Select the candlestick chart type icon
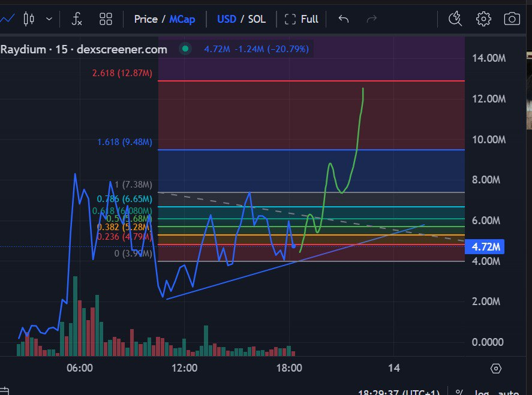The image size is (532, 395). click(x=29, y=19)
